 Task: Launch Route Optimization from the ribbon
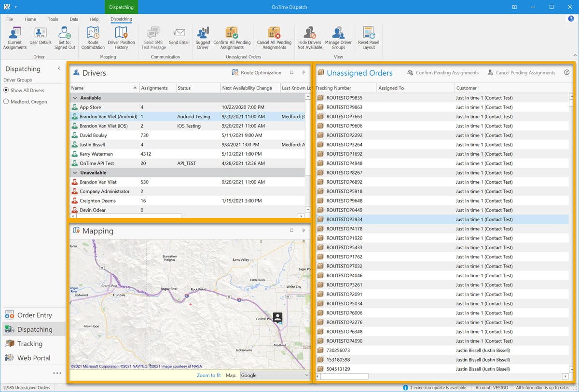coord(93,38)
